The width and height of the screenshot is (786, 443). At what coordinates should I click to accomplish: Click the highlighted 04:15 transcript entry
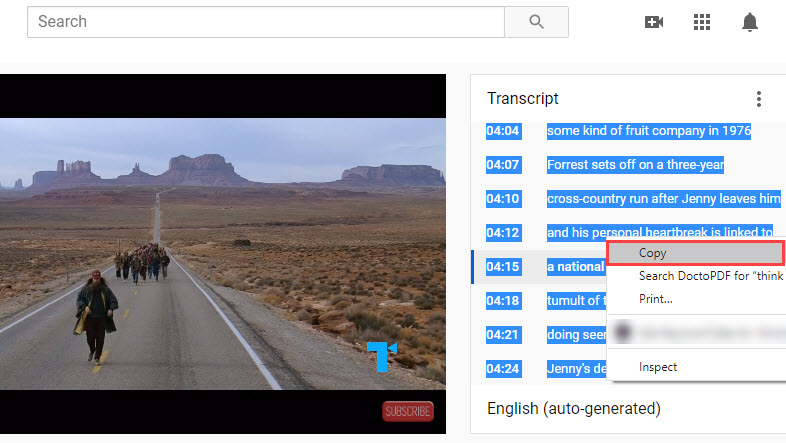click(539, 267)
